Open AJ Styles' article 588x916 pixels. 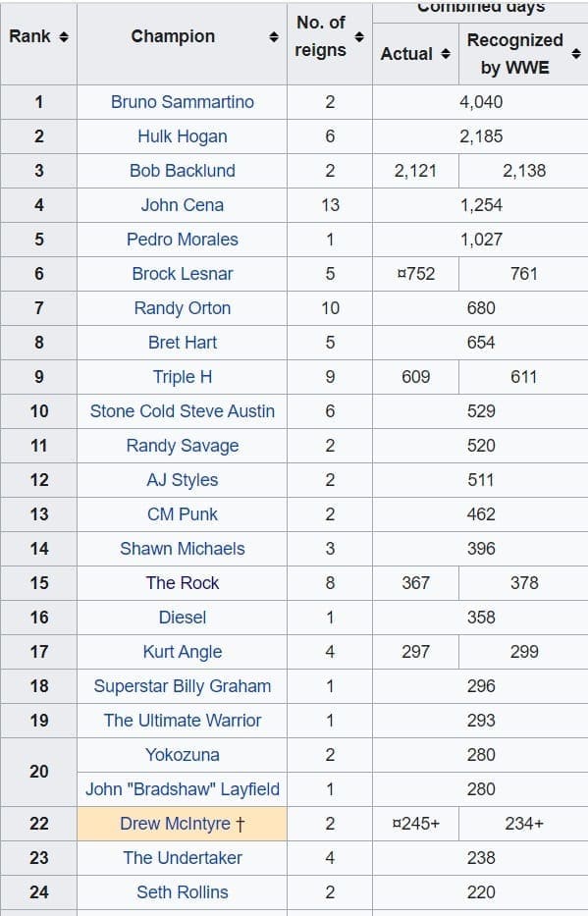tap(181, 480)
